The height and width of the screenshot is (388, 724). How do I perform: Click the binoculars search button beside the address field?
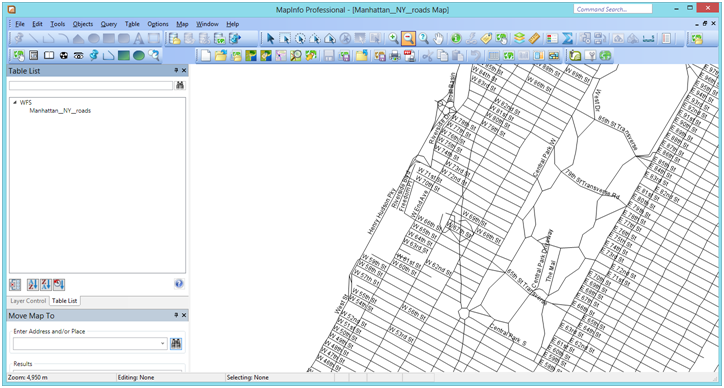click(176, 344)
